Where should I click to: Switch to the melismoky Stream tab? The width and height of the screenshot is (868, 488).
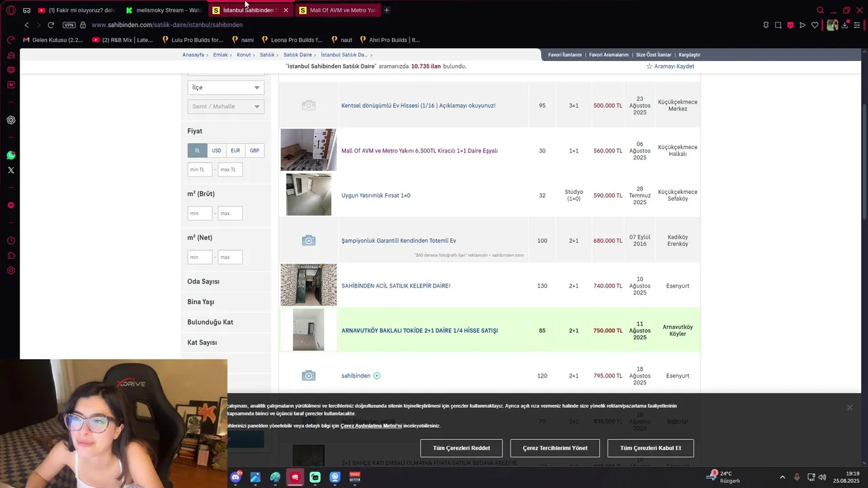point(163,10)
